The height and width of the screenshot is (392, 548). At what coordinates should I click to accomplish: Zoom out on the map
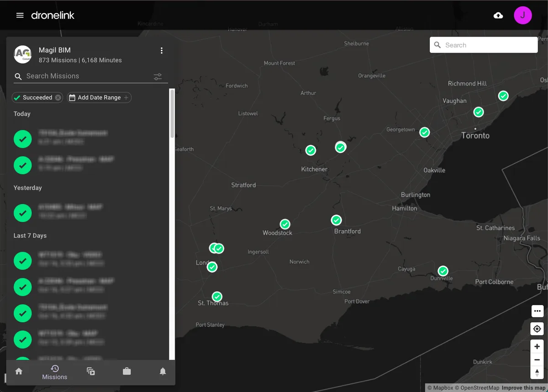click(x=537, y=360)
